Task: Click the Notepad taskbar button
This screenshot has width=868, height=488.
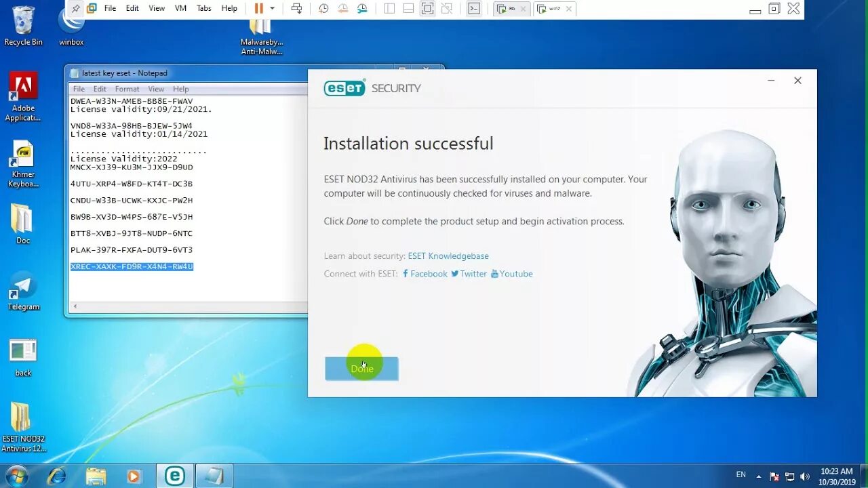Action: pyautogui.click(x=214, y=476)
